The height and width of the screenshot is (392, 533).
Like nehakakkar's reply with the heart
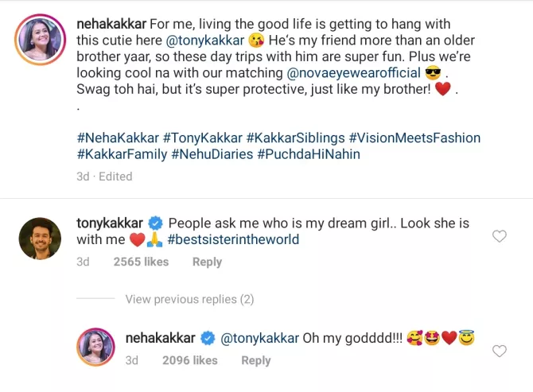point(500,351)
